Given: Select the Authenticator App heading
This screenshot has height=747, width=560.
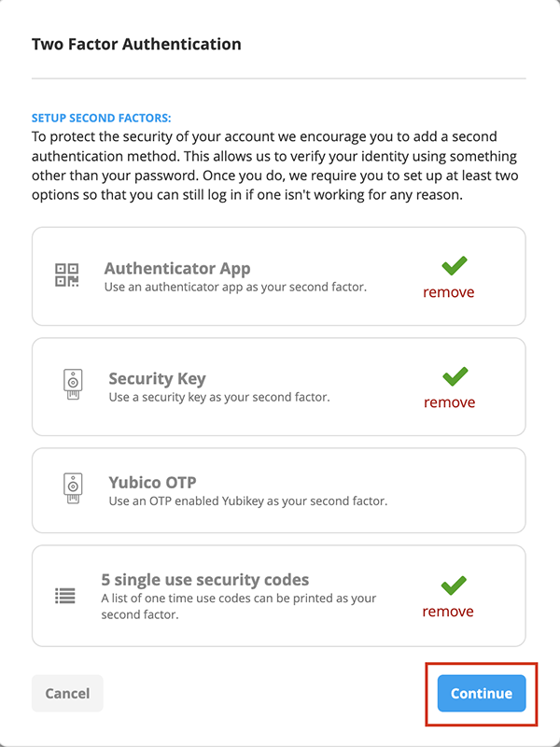Looking at the screenshot, I should click(x=177, y=269).
